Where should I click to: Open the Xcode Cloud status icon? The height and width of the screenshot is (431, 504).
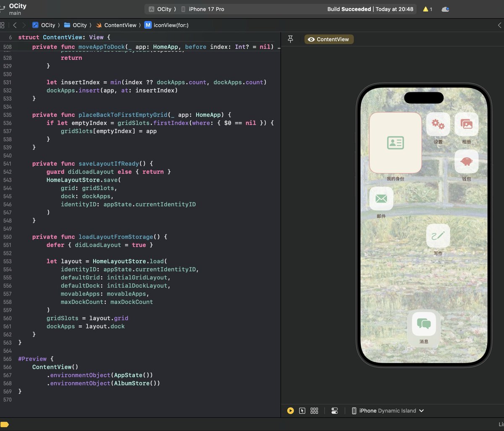click(x=446, y=9)
